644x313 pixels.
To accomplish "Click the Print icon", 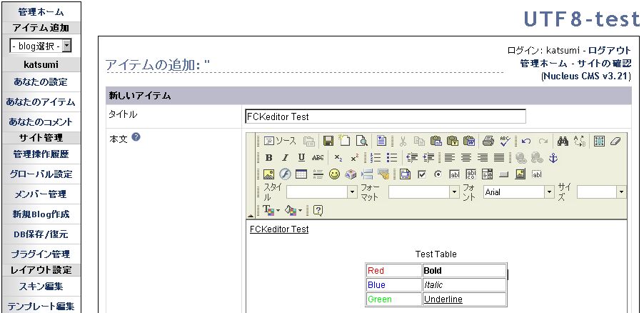I will [488, 141].
